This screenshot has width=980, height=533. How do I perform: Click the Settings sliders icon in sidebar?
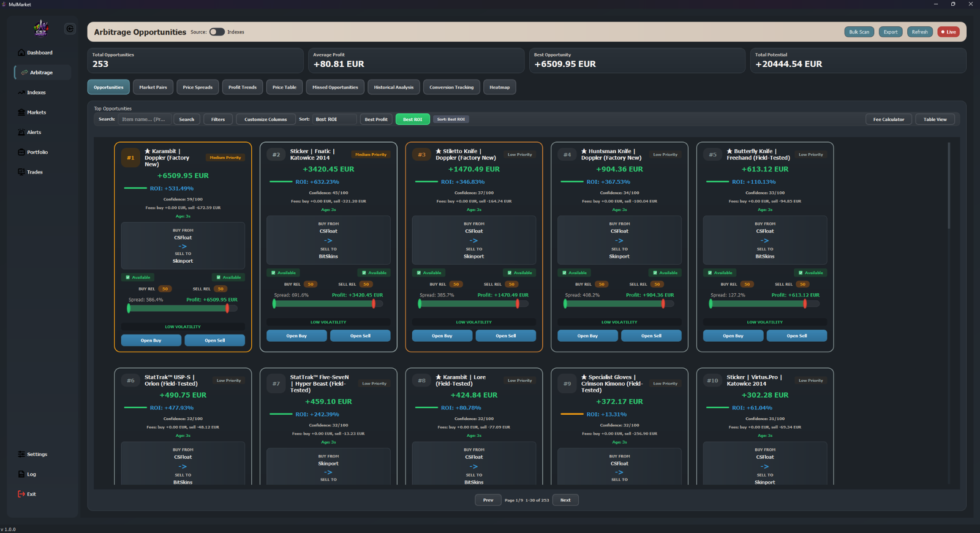(x=21, y=455)
